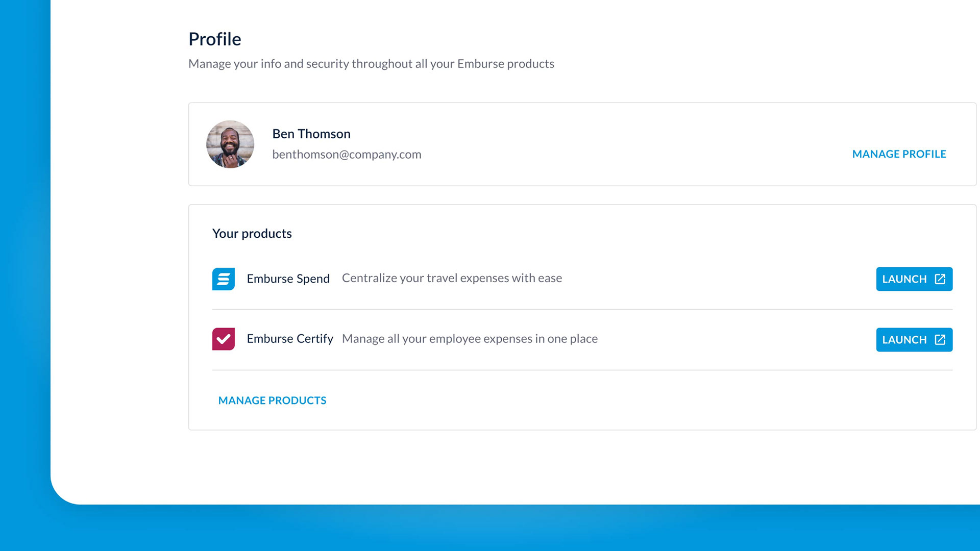
Task: Click external-link icon in Emburse Spend Launch button
Action: click(940, 279)
